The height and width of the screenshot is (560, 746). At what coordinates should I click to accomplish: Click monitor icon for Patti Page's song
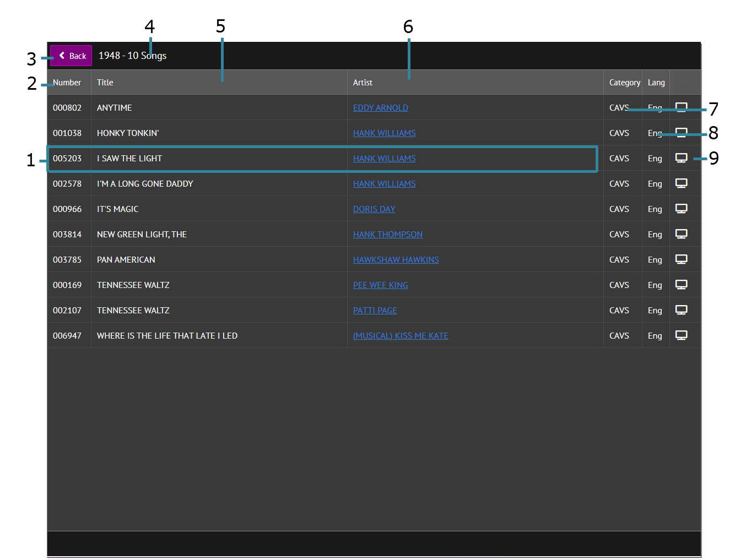(x=681, y=310)
